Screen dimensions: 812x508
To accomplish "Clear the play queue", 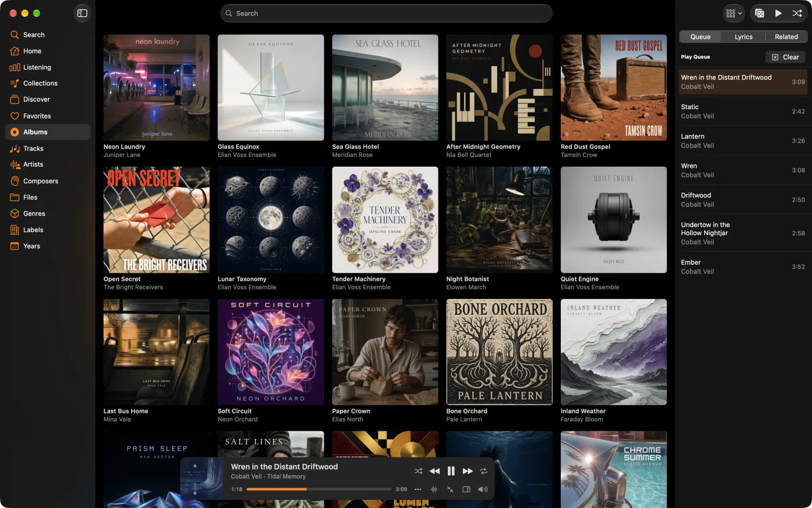I will click(x=785, y=57).
